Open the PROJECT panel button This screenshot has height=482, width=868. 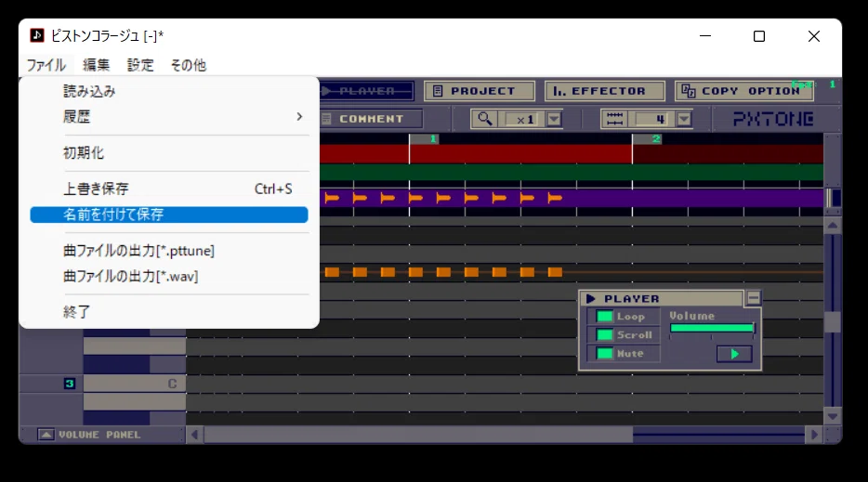(x=480, y=91)
